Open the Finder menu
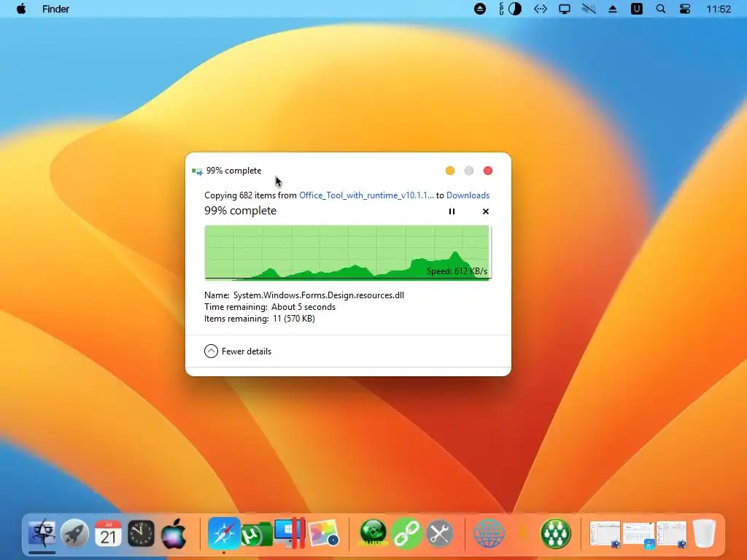This screenshot has height=560, width=747. coord(55,9)
